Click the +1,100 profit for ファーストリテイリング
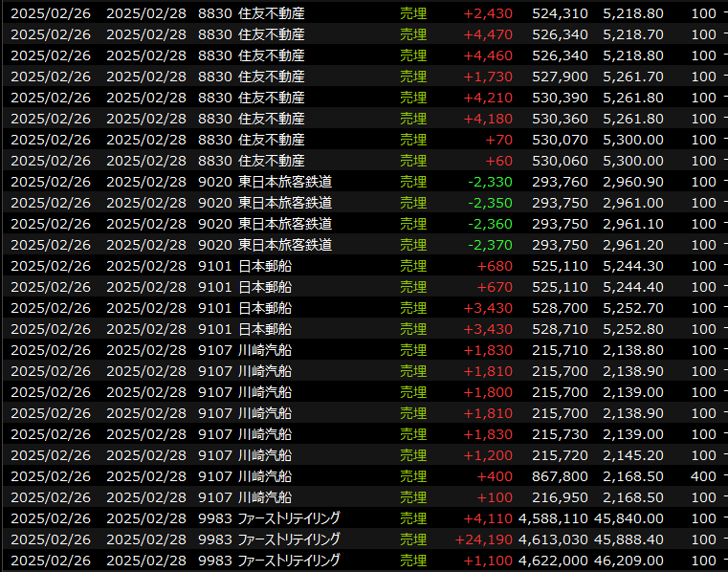 pyautogui.click(x=491, y=561)
